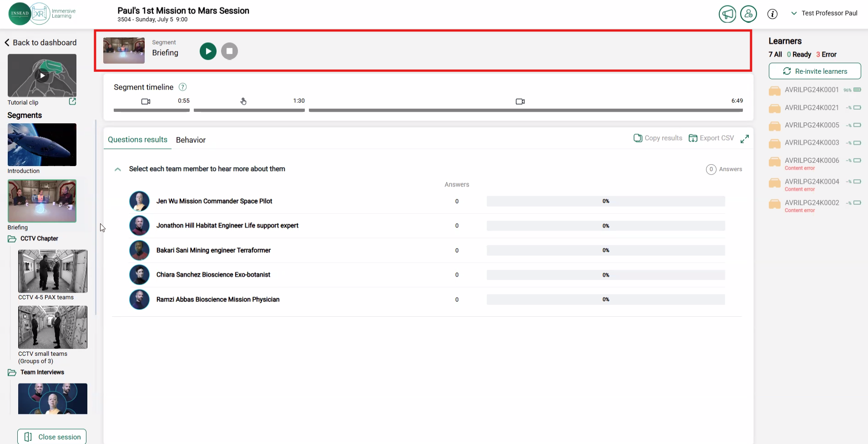Viewport: 868px width, 444px height.
Task: Select 'Bakari Sani Mining engineer Terraformer' text
Action: coord(213,250)
